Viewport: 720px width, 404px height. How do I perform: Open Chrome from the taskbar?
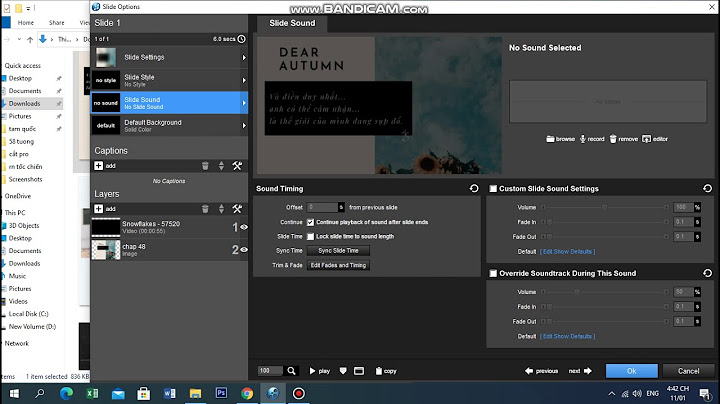point(247,393)
